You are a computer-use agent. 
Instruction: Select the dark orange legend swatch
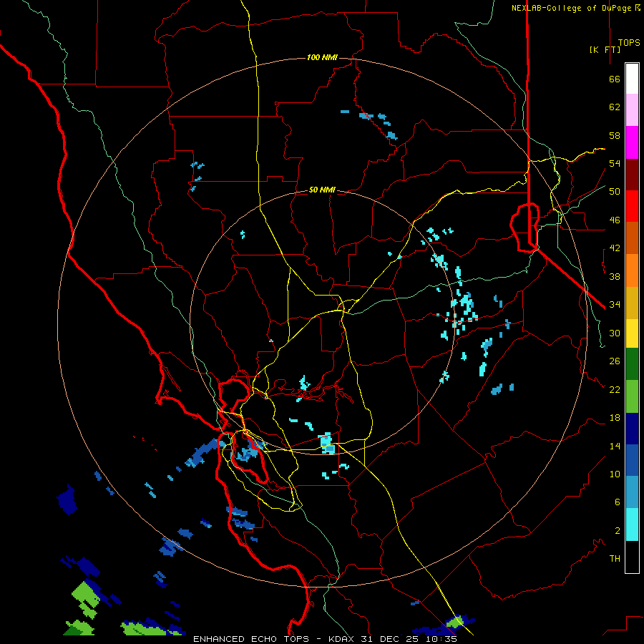[632, 238]
